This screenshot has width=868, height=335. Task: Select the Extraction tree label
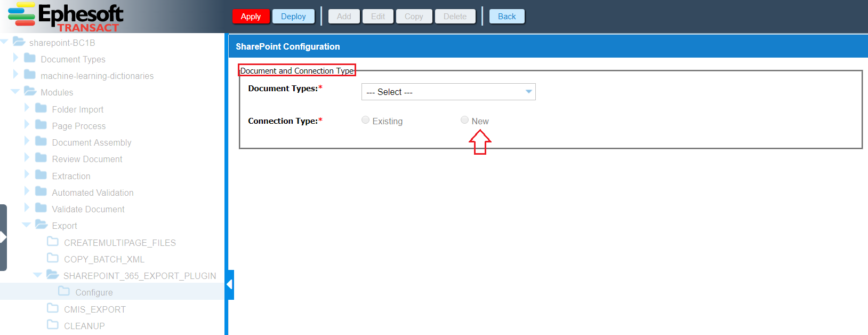(x=71, y=176)
